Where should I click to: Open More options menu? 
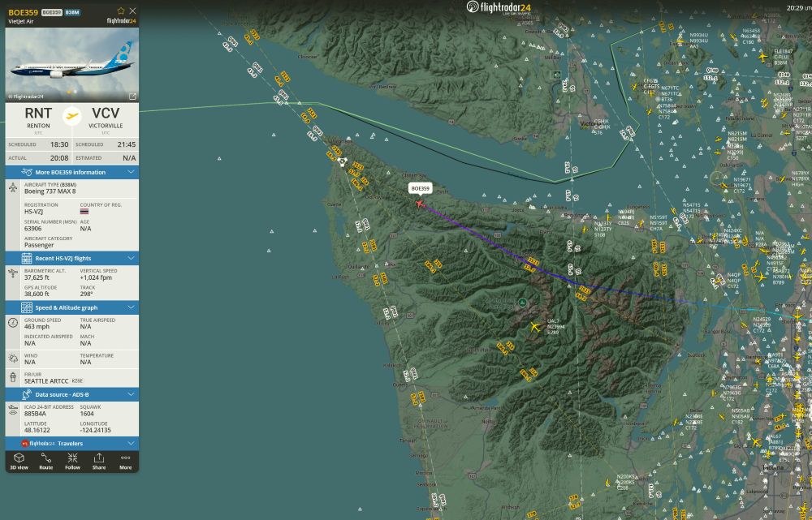pyautogui.click(x=126, y=461)
